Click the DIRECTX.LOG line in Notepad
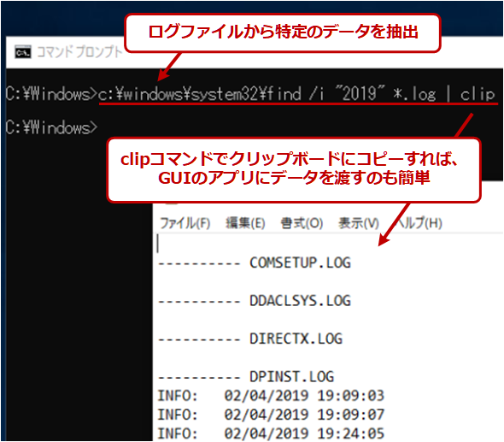This screenshot has width=504, height=442. [x=250, y=339]
